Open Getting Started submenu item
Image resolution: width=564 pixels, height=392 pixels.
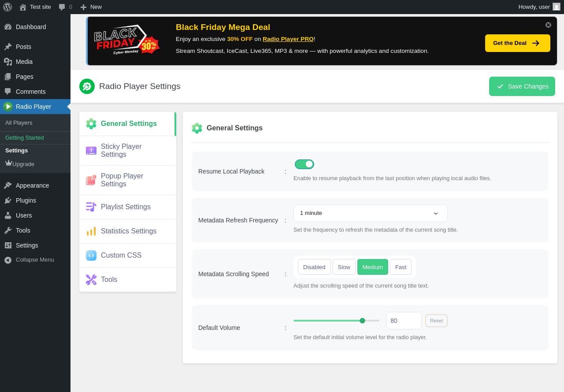(35, 137)
